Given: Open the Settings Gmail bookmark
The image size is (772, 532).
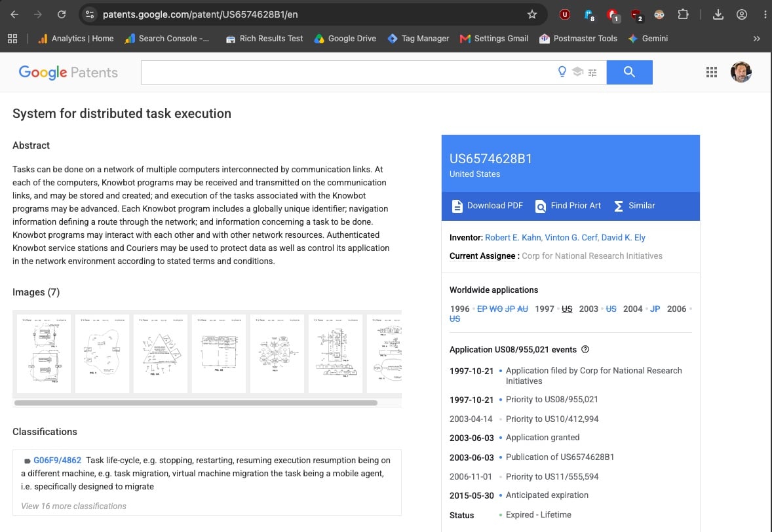Looking at the screenshot, I should tap(494, 39).
